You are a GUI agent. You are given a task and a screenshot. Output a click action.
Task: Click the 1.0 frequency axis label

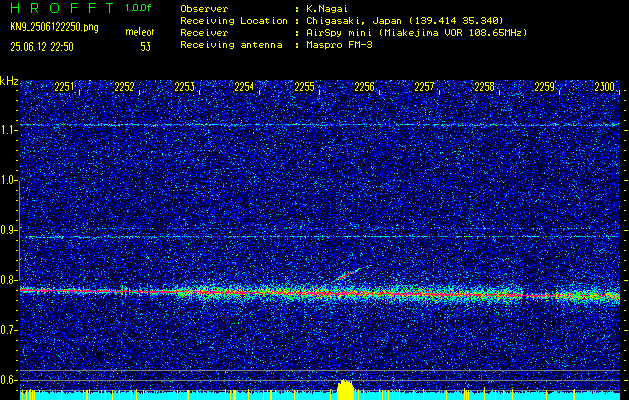pos(9,180)
